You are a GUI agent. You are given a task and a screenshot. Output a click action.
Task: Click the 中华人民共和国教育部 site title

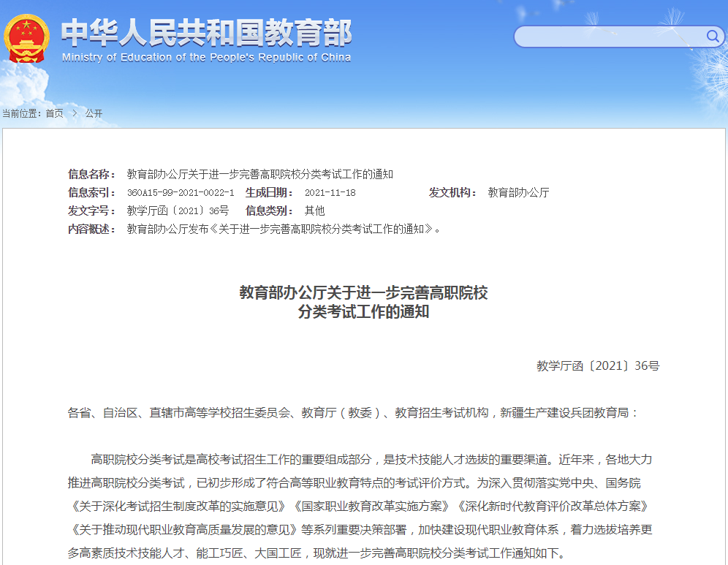tap(206, 31)
